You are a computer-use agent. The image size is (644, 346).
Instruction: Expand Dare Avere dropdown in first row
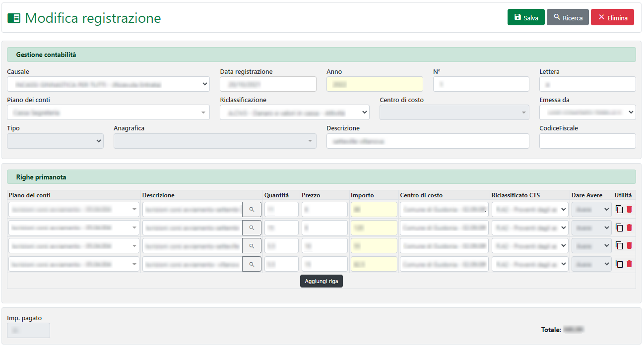click(x=591, y=210)
